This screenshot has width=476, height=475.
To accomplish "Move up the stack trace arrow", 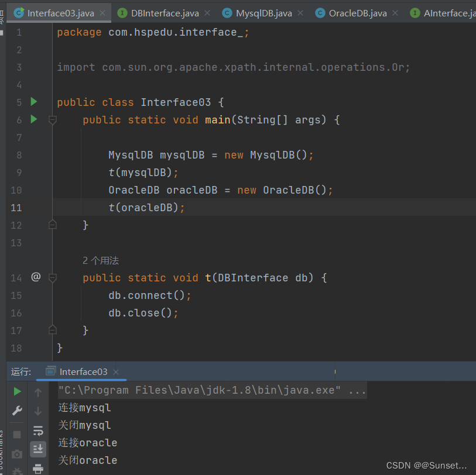I will coord(38,393).
